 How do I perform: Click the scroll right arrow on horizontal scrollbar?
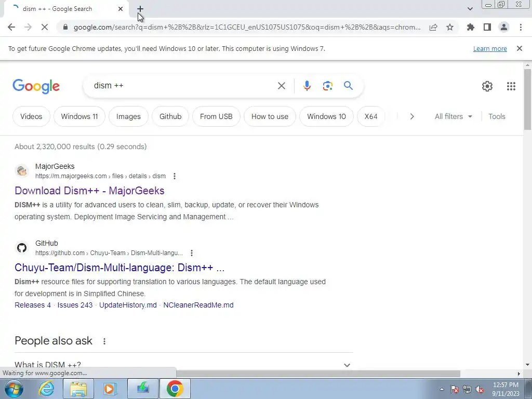[x=519, y=374]
